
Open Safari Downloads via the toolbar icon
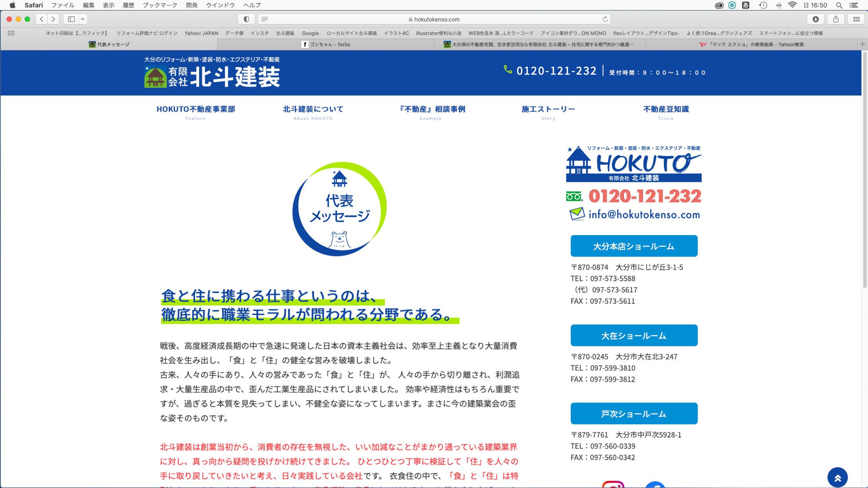816,19
